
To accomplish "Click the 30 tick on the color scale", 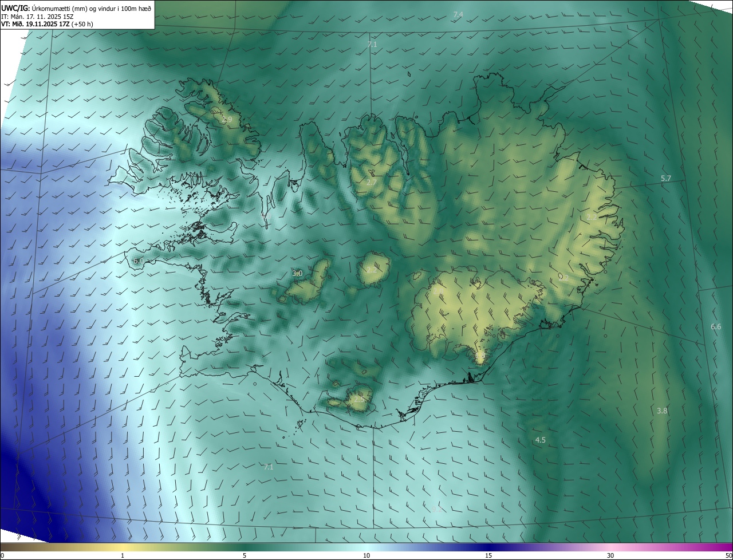I will point(610,555).
